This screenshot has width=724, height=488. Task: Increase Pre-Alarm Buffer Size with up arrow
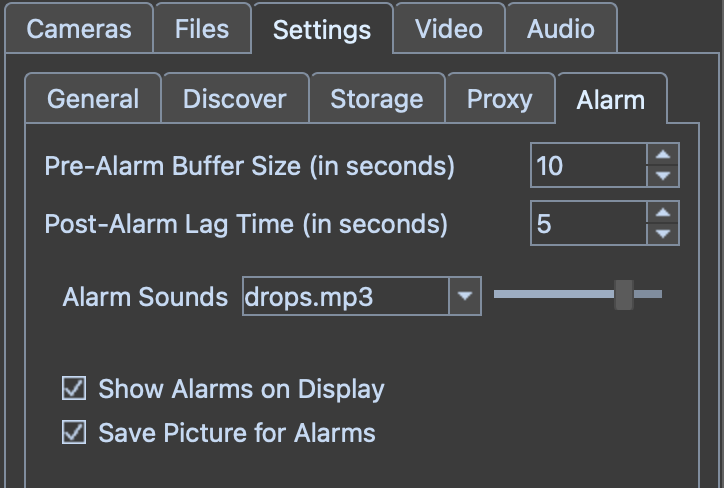(663, 155)
